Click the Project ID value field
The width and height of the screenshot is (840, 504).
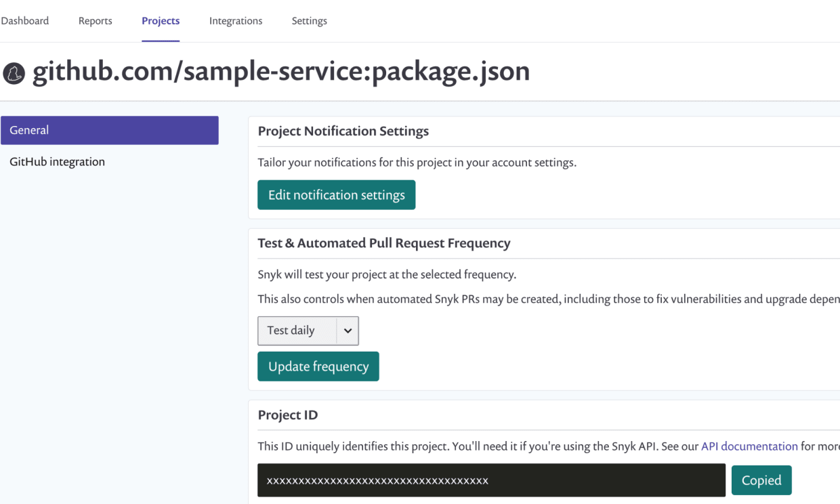click(491, 480)
